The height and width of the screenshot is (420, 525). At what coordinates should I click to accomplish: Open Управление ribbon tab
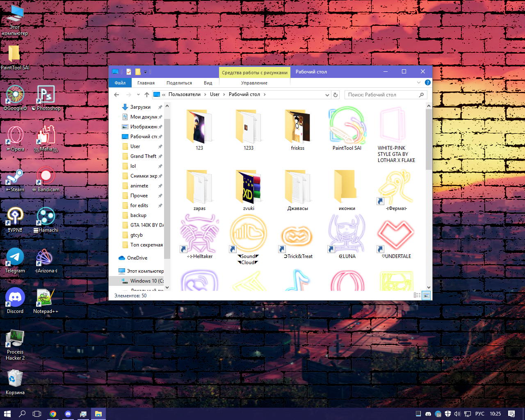point(254,83)
